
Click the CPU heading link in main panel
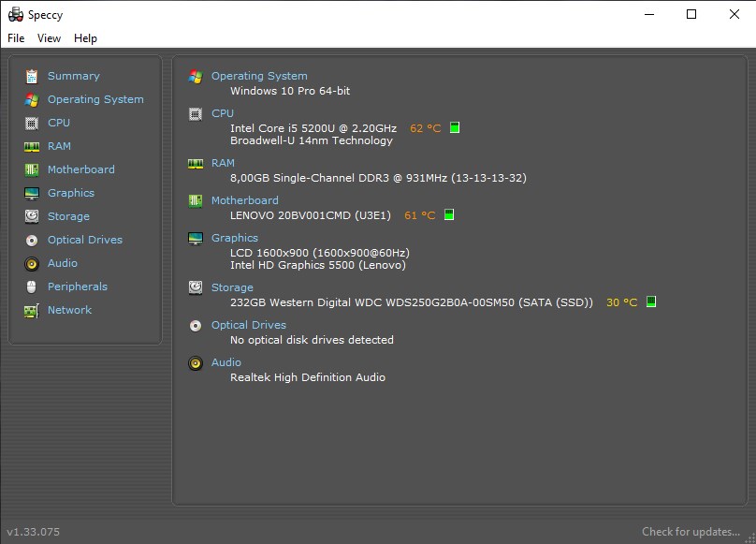[x=223, y=113]
